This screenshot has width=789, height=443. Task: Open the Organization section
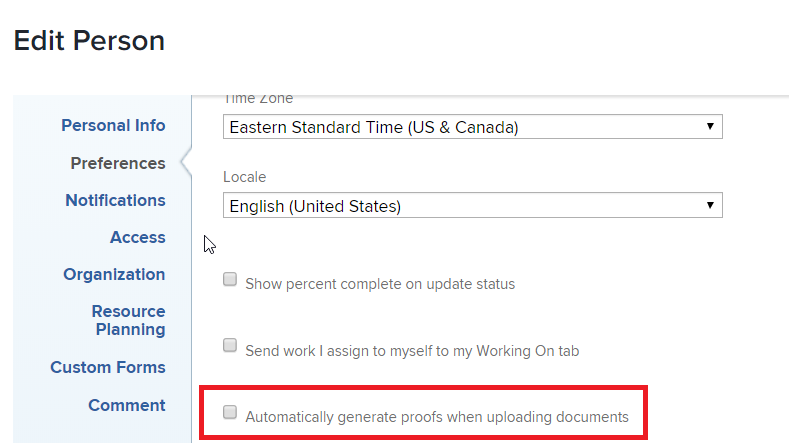point(114,274)
